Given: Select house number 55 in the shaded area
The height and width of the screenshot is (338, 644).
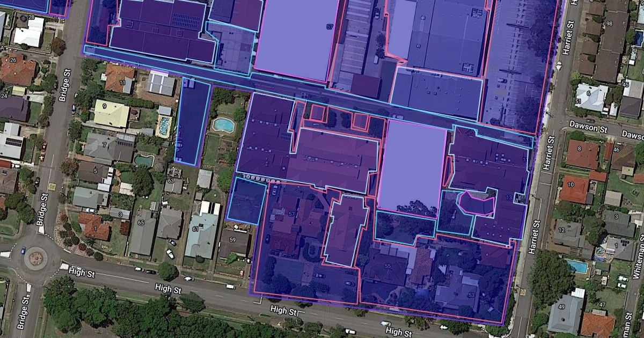Looking at the screenshot, I should point(387,266).
